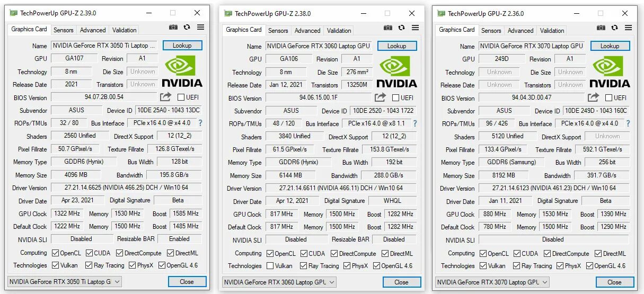Click BIOS share/export icon for RTX 3070
644x294 pixels.
pyautogui.click(x=594, y=97)
